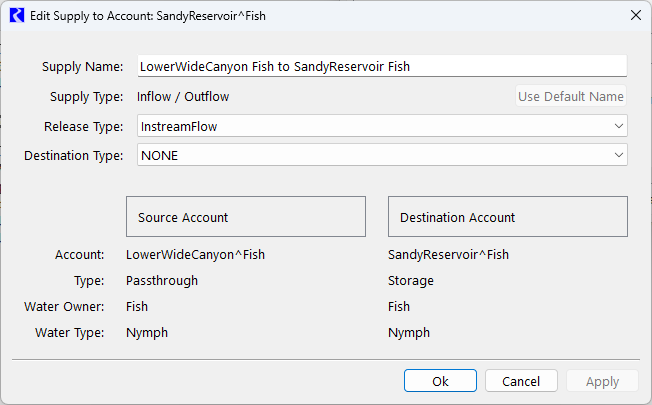Click the Supply Name label
The width and height of the screenshot is (652, 405).
pos(81,67)
